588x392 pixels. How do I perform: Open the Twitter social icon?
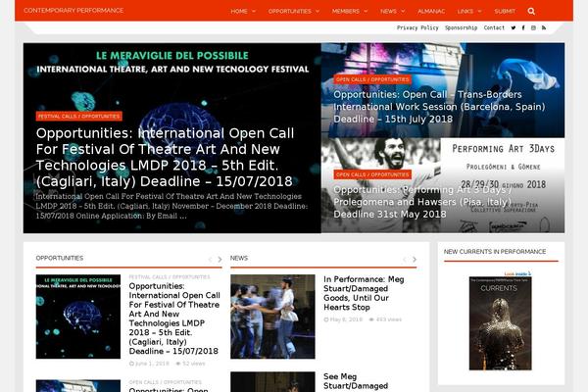click(513, 27)
